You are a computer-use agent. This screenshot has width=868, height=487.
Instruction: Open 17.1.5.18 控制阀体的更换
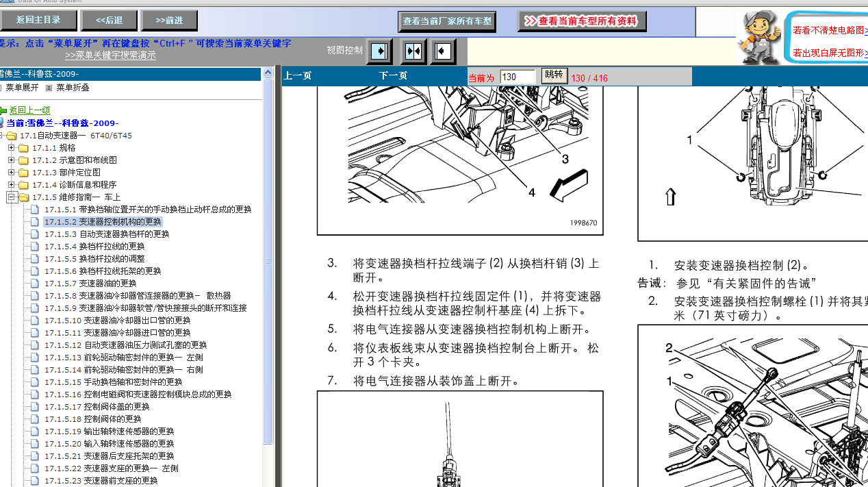tap(93, 419)
